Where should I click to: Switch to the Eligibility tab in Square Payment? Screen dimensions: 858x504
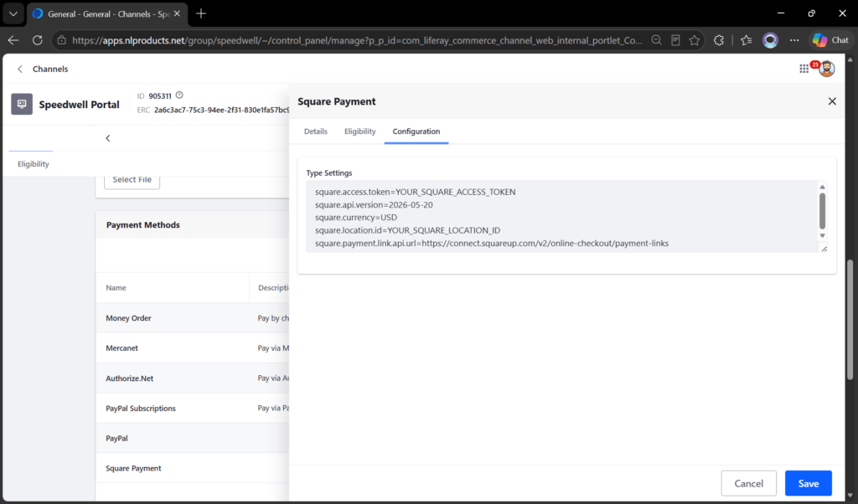click(360, 131)
